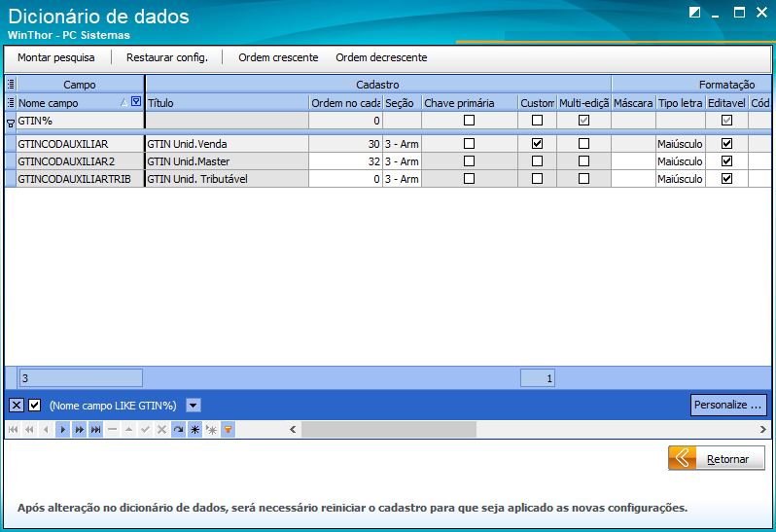
Task: Uncheck Editavel for GTINCODAUXILIARTRIB
Action: [726, 179]
